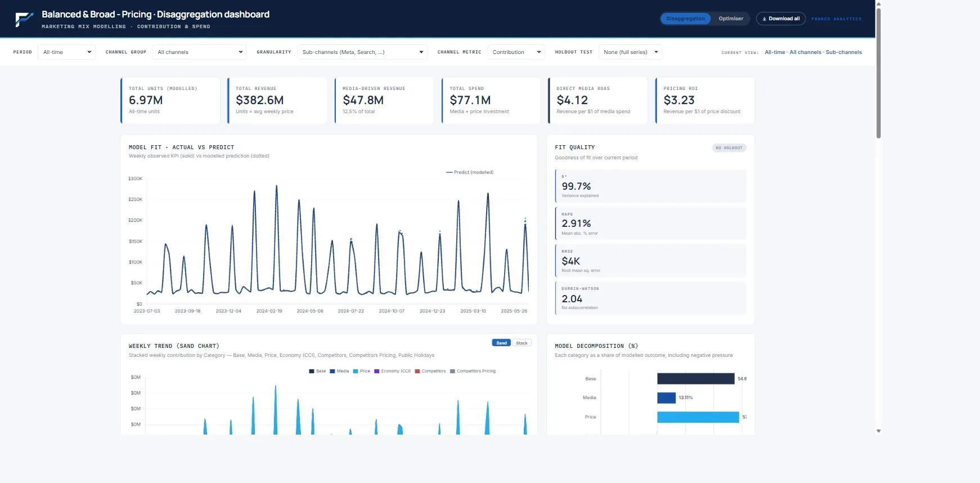Click the vertical page scrollbar thumb
This screenshot has width=980, height=483.
point(879,72)
